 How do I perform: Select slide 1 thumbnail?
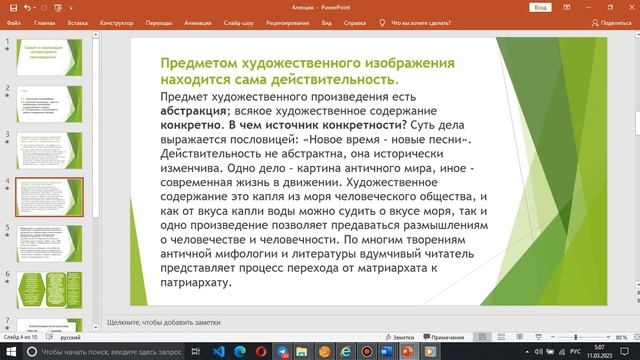49,57
